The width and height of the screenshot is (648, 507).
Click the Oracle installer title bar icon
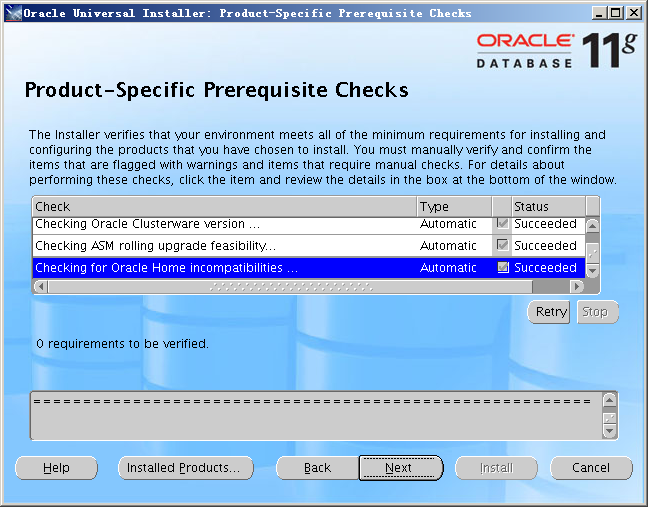[12, 12]
